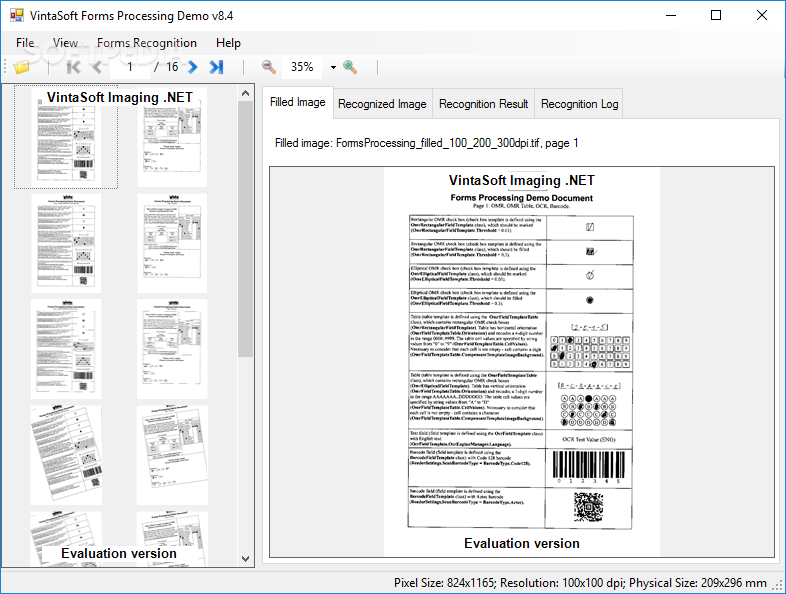Switch to the Recognition Log tab

click(x=579, y=104)
